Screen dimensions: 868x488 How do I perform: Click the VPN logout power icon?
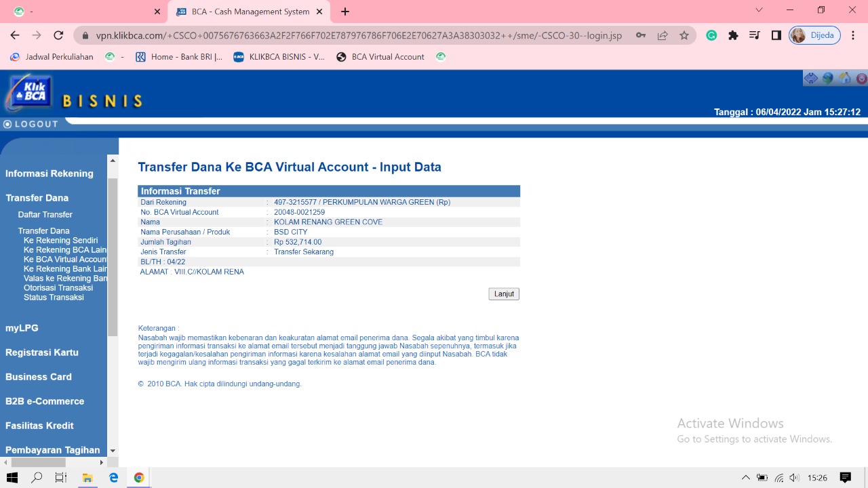tap(861, 78)
